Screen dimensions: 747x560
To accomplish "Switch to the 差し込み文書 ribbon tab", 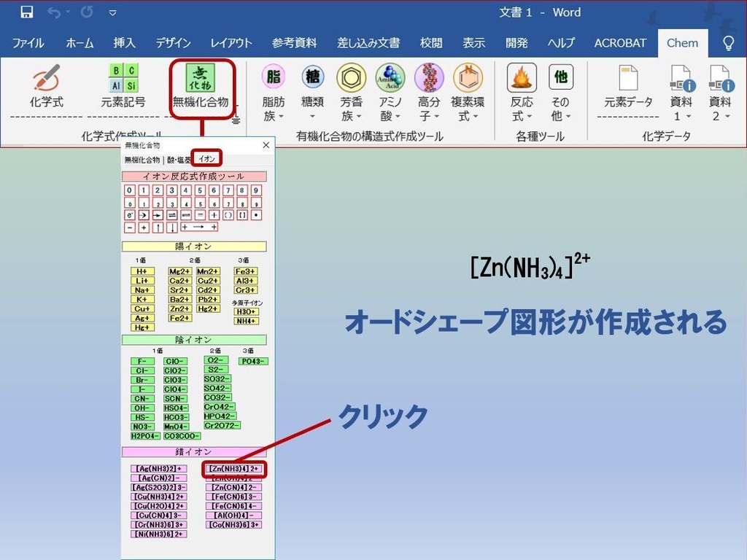I will (x=368, y=43).
